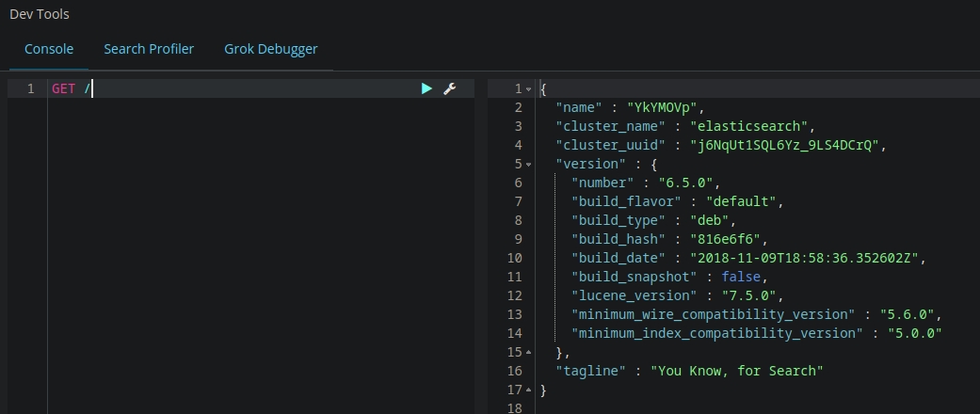Click the fold marker on line 17
Image resolution: width=980 pixels, height=414 pixels.
(528, 390)
